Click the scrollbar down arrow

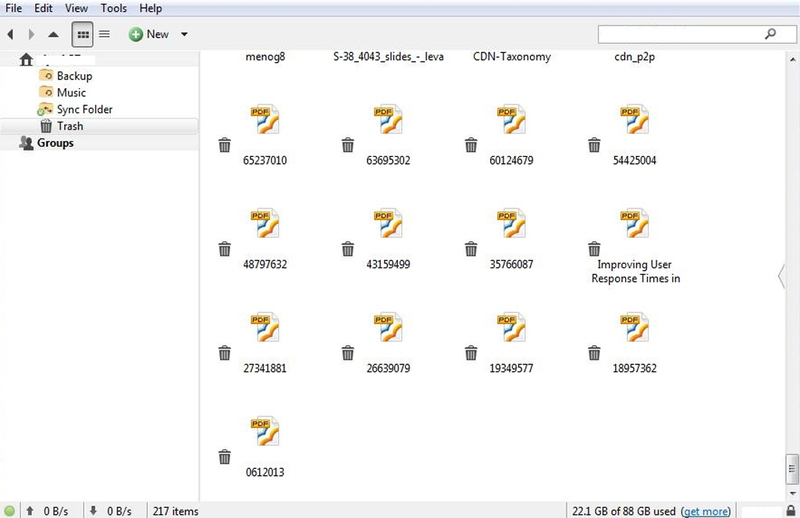(792, 494)
